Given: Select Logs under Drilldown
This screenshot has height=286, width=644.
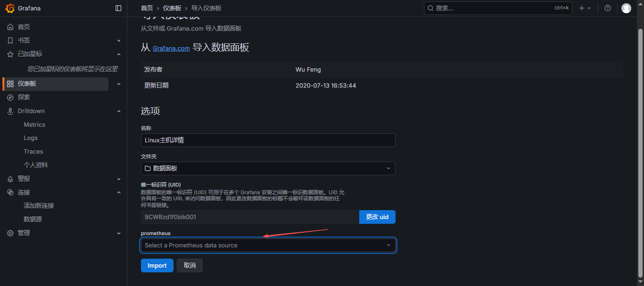Looking at the screenshot, I should [x=31, y=138].
